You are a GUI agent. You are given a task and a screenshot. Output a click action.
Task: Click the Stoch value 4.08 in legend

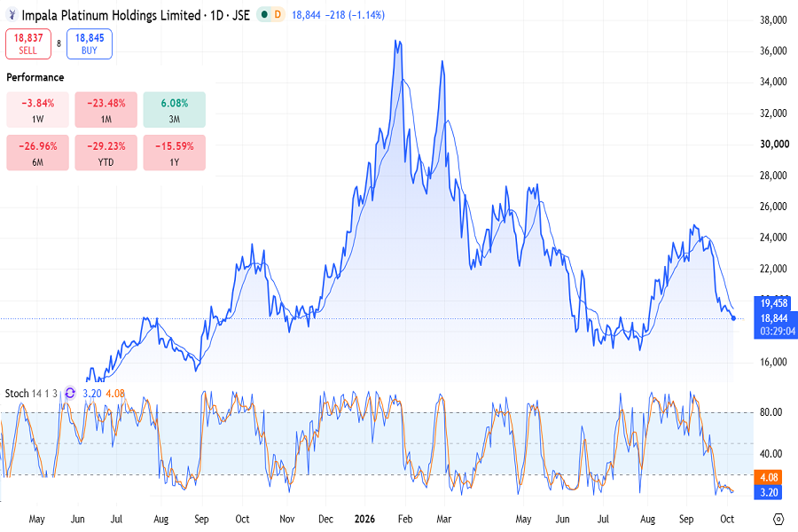[x=115, y=394]
